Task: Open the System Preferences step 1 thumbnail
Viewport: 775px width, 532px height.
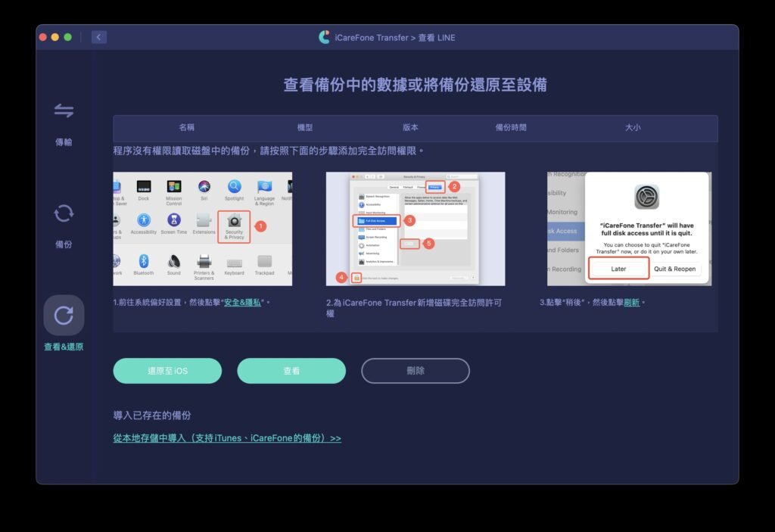Action: (x=202, y=229)
